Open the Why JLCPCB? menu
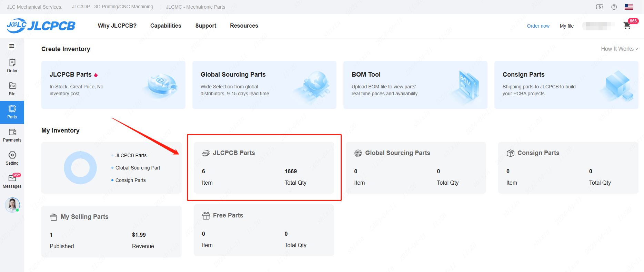Viewport: 644px width, 272px height. click(117, 26)
